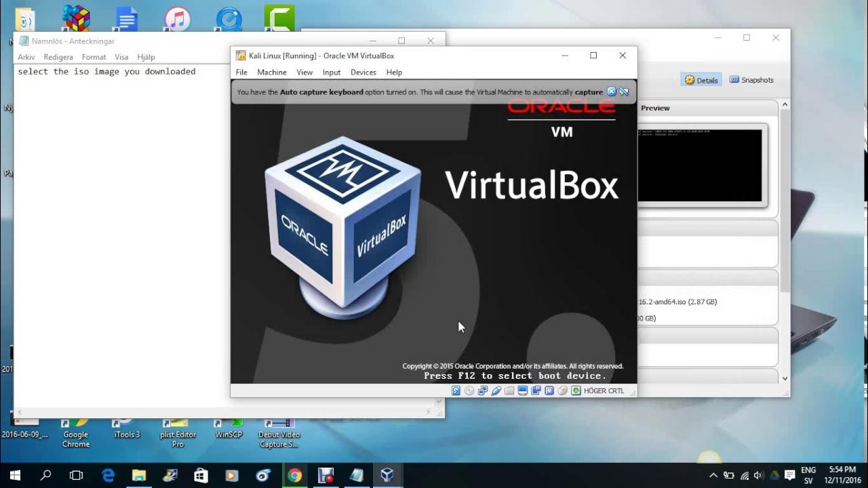Image resolution: width=868 pixels, height=488 pixels.
Task: Switch to Debut Video Capture on taskbar
Action: 325,475
